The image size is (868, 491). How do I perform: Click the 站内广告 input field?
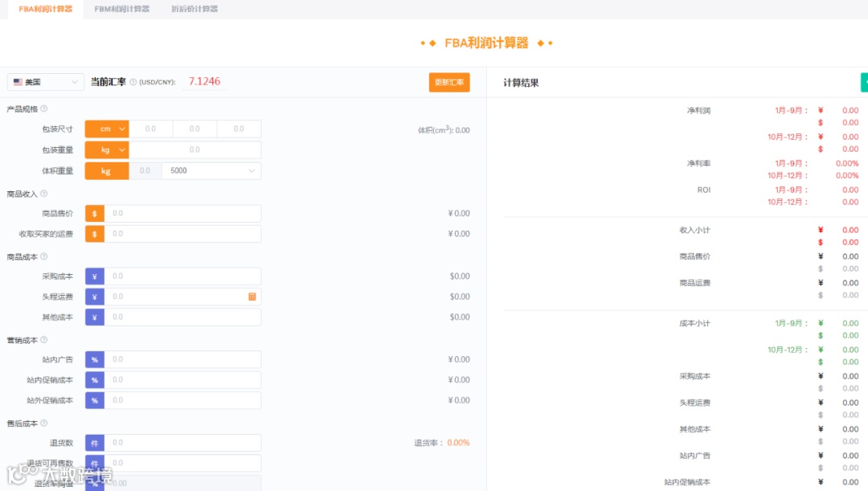[x=182, y=359]
